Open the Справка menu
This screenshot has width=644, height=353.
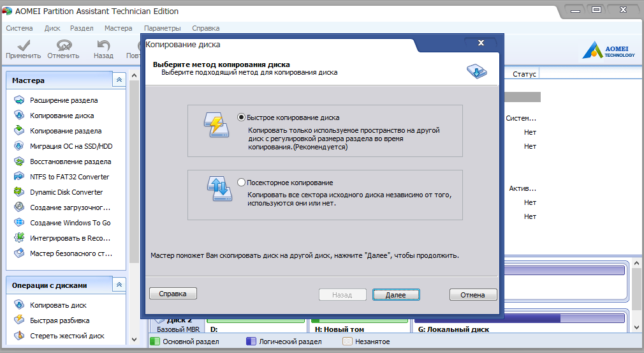coord(206,28)
